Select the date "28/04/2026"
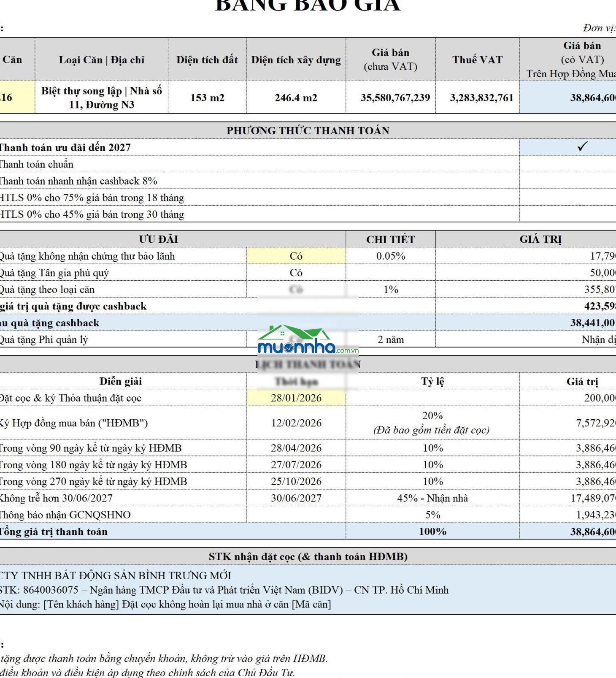 point(296,448)
